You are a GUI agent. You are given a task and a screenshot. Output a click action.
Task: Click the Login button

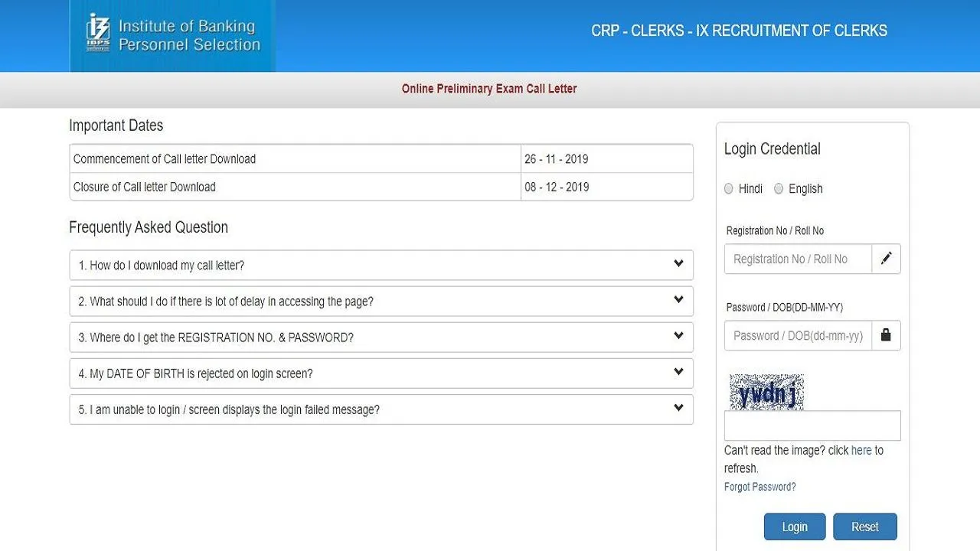[795, 527]
